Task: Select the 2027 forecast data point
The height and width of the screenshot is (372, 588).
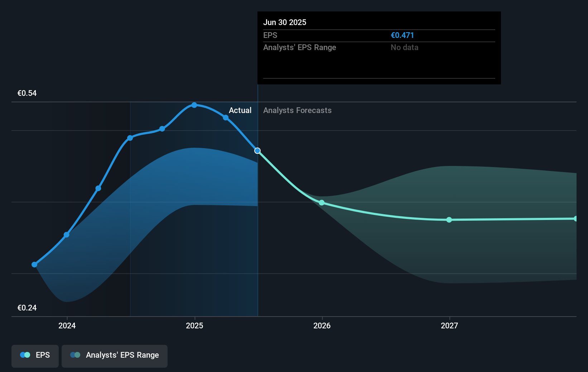Action: pos(449,220)
